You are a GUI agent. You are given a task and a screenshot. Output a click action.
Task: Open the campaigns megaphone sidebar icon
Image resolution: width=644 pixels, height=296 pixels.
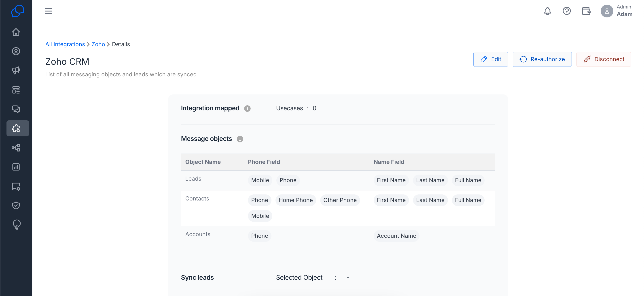(16, 71)
